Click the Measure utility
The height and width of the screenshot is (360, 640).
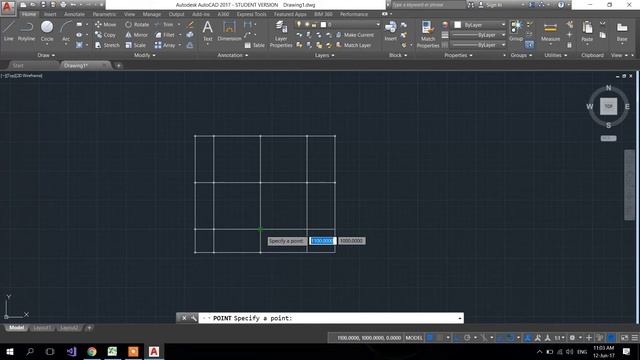coord(550,32)
